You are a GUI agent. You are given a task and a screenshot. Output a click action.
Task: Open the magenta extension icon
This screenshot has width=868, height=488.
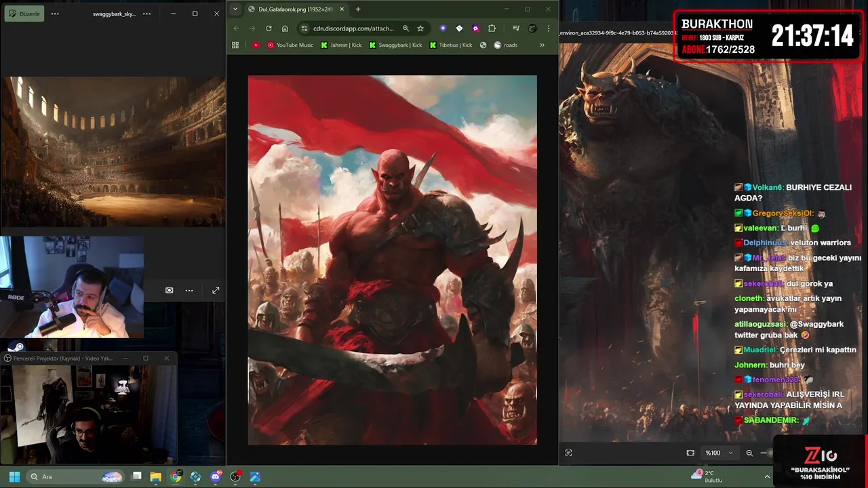point(475,28)
